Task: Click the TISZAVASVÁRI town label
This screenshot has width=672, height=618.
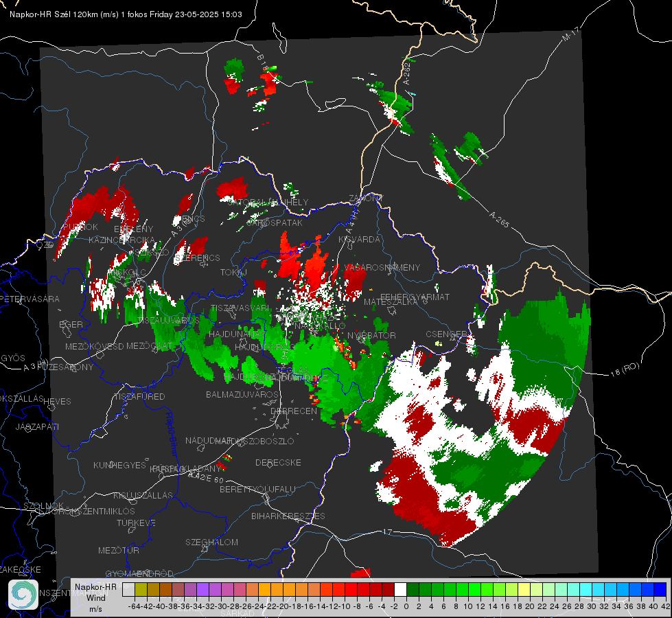Action: click(x=240, y=308)
